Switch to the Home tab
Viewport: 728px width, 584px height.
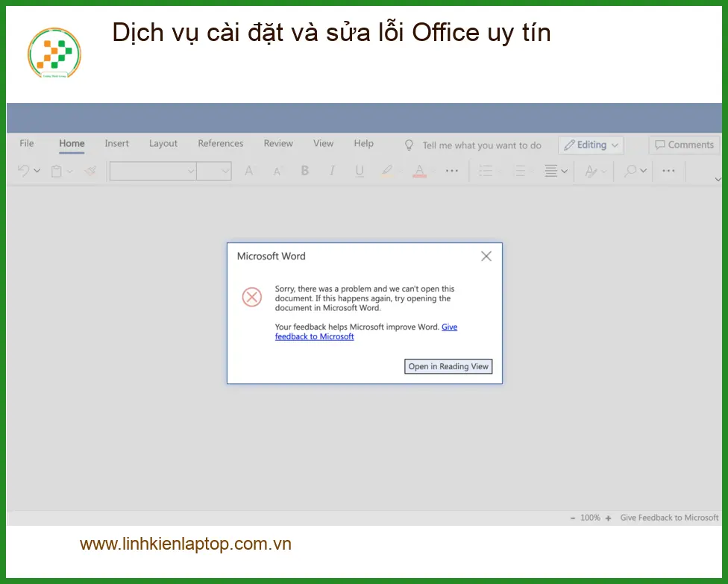(72, 143)
